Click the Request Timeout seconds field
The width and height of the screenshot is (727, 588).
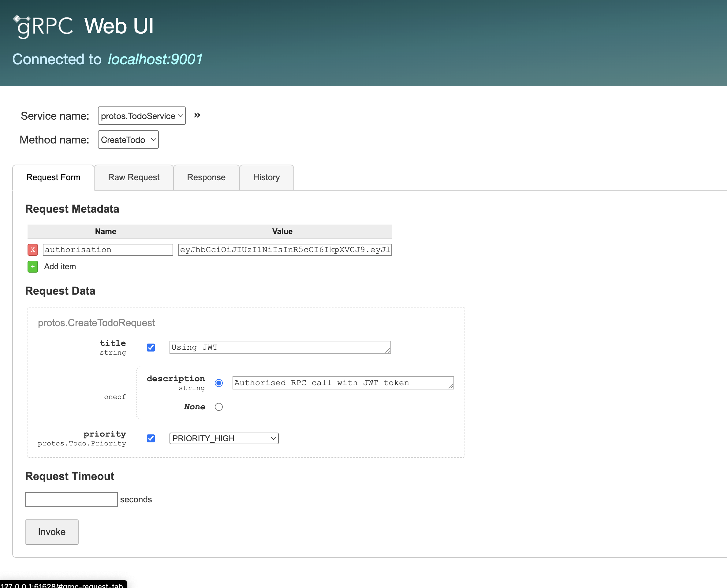pyautogui.click(x=71, y=499)
